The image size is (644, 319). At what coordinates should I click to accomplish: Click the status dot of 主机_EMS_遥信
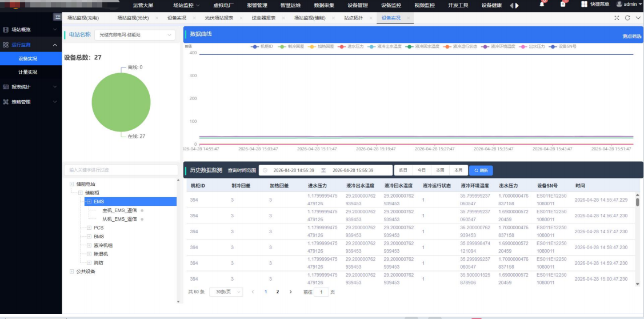tap(142, 210)
